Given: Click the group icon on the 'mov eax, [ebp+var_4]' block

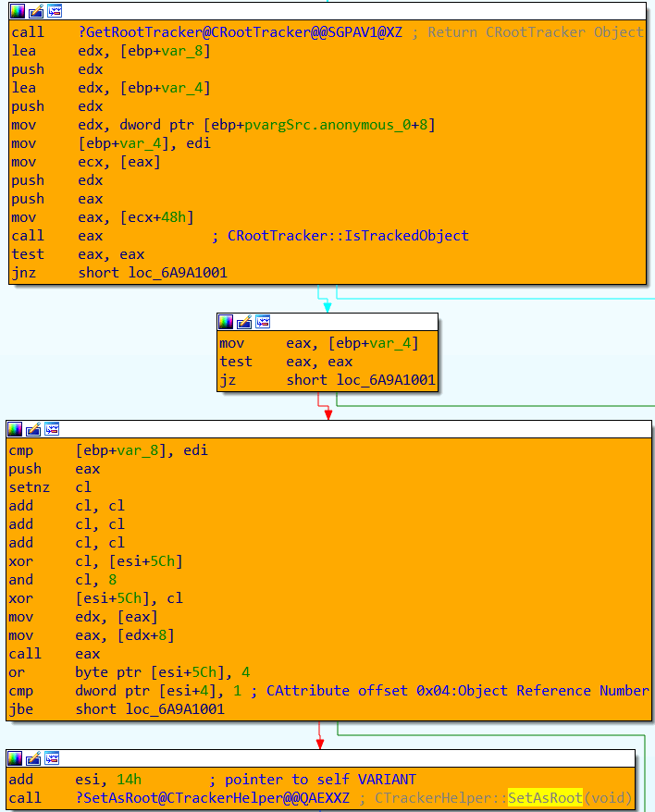Looking at the screenshot, I should (x=264, y=322).
